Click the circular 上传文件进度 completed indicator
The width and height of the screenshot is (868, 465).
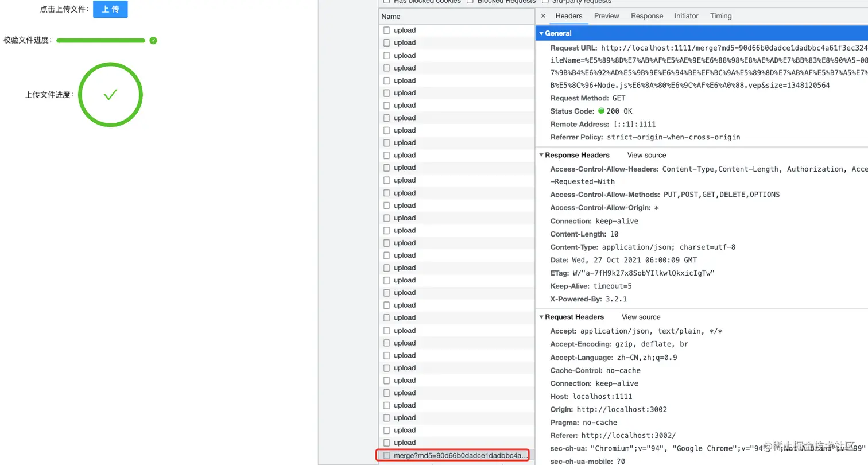110,95
